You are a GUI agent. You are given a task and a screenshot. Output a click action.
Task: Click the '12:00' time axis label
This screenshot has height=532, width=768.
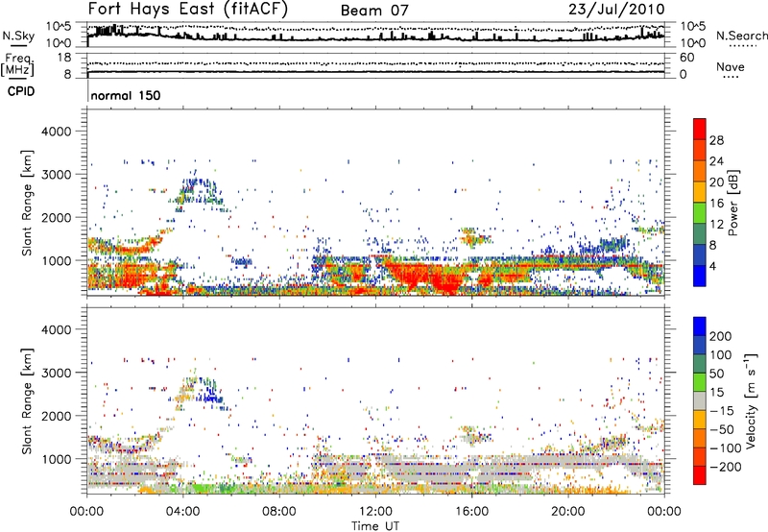coord(375,512)
